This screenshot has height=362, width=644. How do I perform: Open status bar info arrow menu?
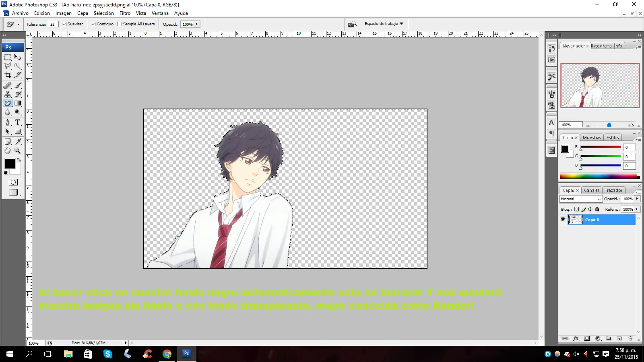[126, 343]
